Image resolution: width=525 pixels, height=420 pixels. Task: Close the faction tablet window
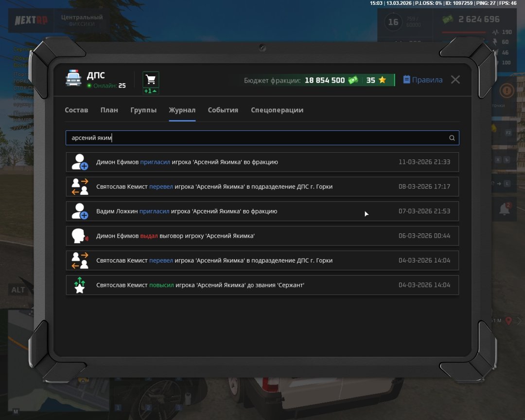point(455,80)
